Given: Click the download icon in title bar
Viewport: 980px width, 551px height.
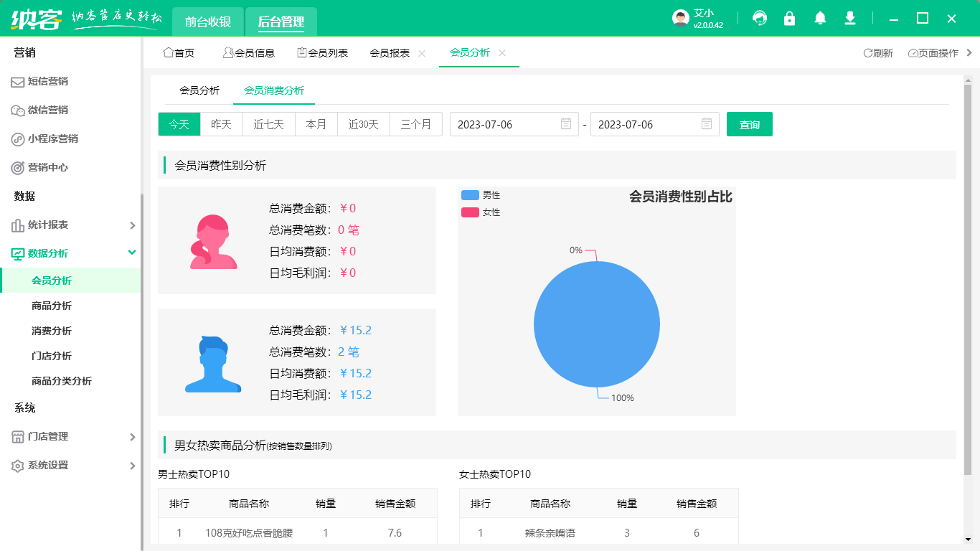Looking at the screenshot, I should (x=849, y=18).
